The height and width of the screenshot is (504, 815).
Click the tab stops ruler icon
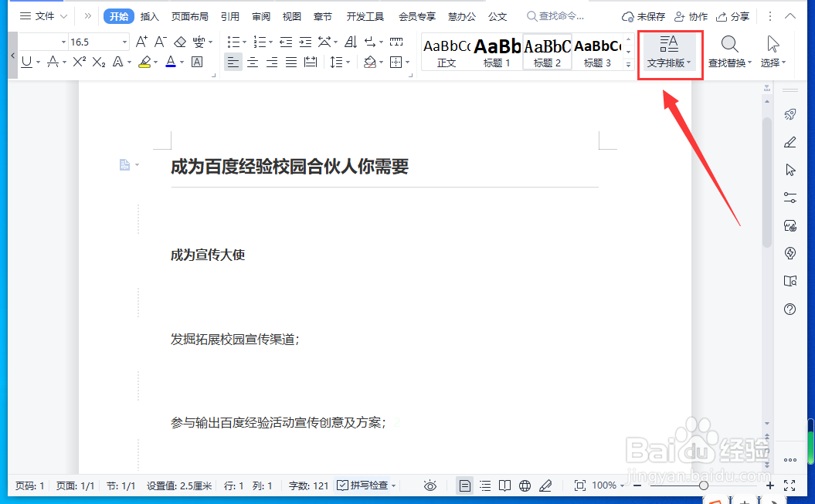pos(396,42)
